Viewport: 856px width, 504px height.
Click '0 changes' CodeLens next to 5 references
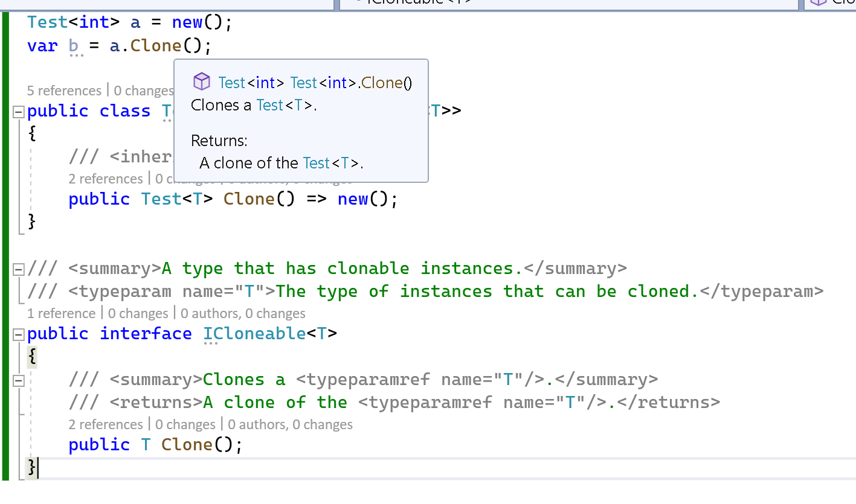click(x=144, y=91)
